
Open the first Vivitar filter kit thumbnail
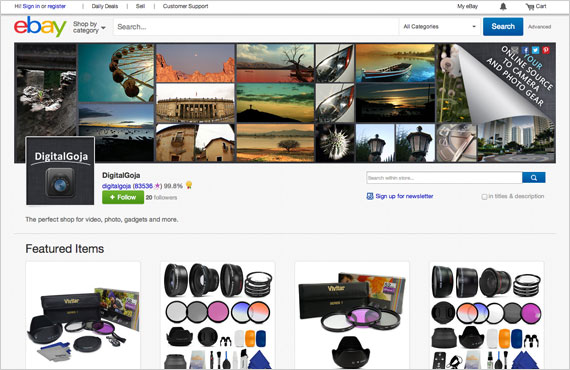coord(83,315)
